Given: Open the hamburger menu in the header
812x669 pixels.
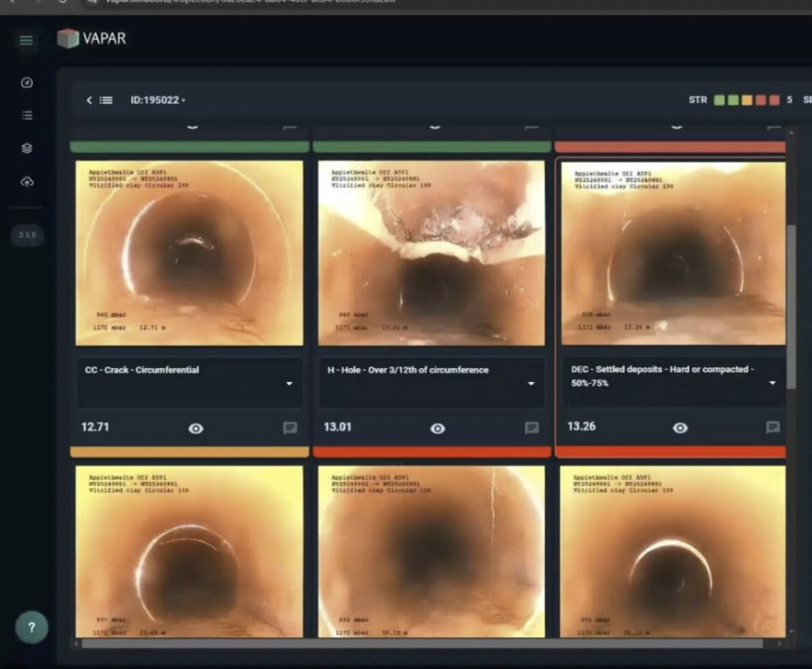Looking at the screenshot, I should 26,40.
